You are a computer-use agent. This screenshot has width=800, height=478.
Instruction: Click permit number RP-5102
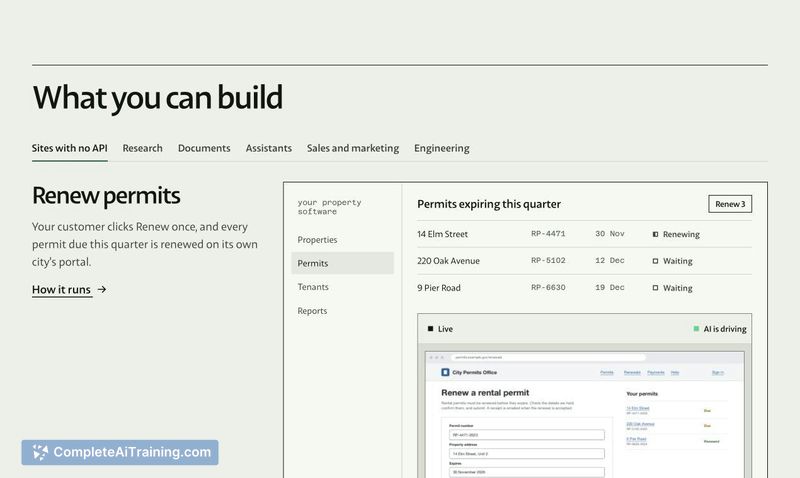point(548,260)
